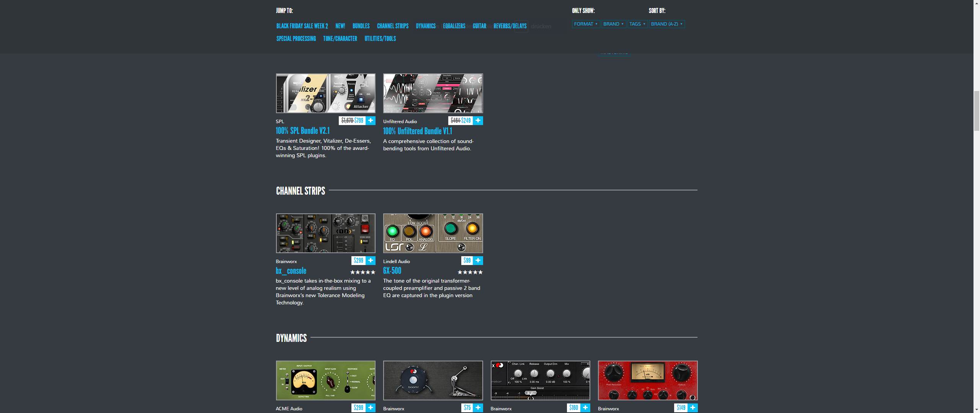This screenshot has width=980, height=413.
Task: Add Brainworx $75 plugin to cart
Action: [x=478, y=408]
